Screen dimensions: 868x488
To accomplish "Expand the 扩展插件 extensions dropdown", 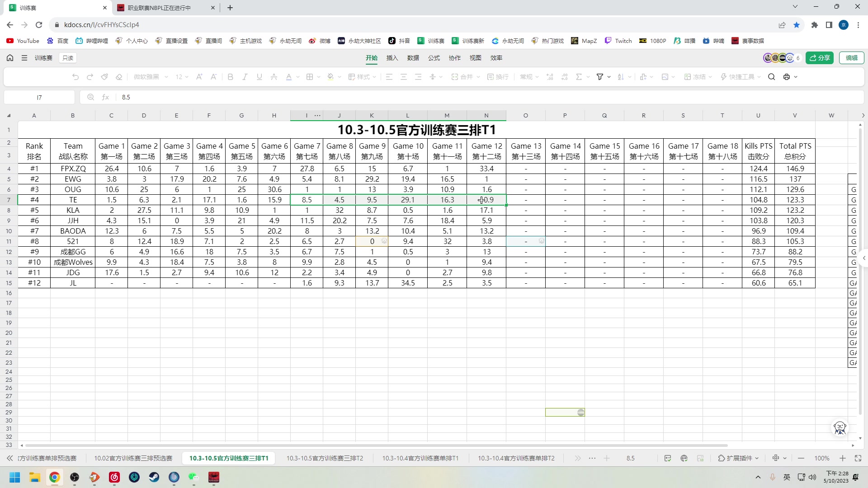I will (739, 458).
